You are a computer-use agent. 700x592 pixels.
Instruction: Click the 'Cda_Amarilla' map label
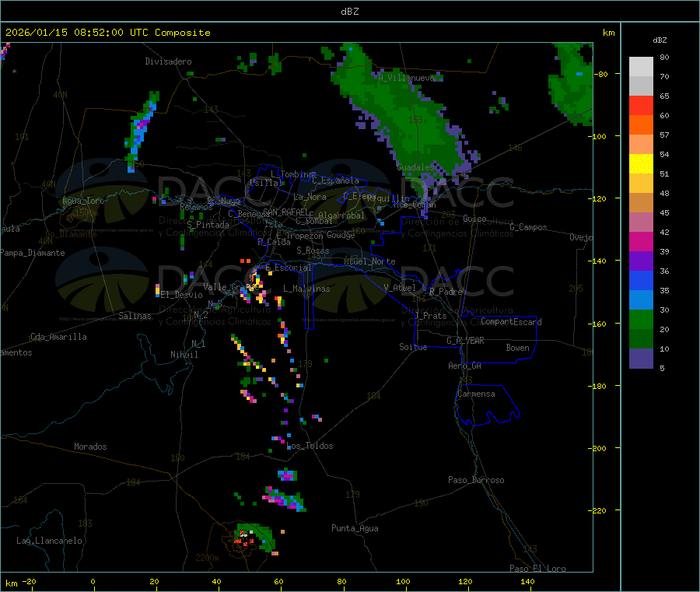coord(58,337)
